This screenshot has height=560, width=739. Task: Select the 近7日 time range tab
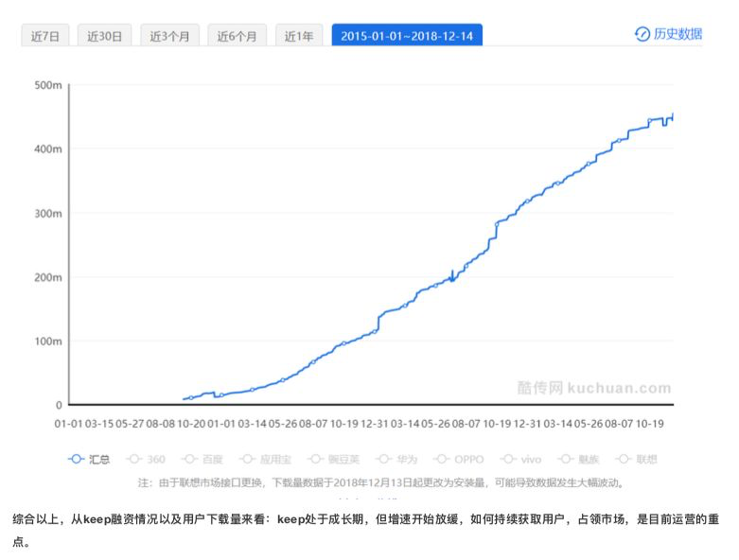point(45,36)
